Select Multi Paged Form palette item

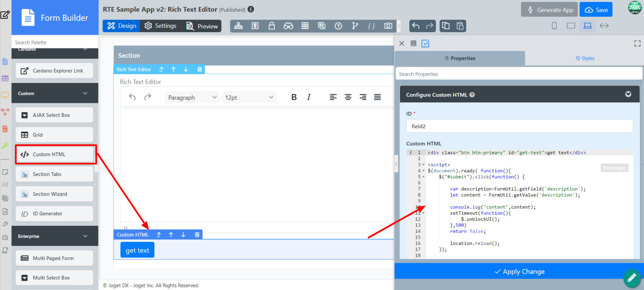pyautogui.click(x=54, y=258)
